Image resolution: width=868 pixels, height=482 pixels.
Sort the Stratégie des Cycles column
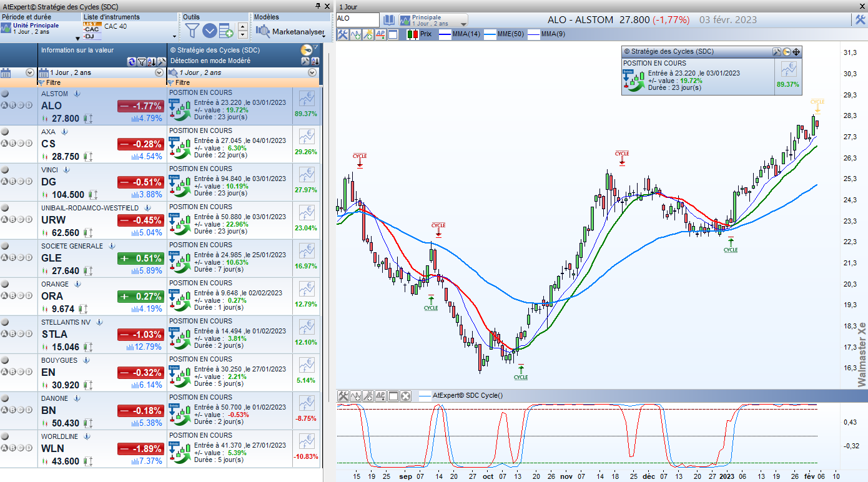click(315, 61)
